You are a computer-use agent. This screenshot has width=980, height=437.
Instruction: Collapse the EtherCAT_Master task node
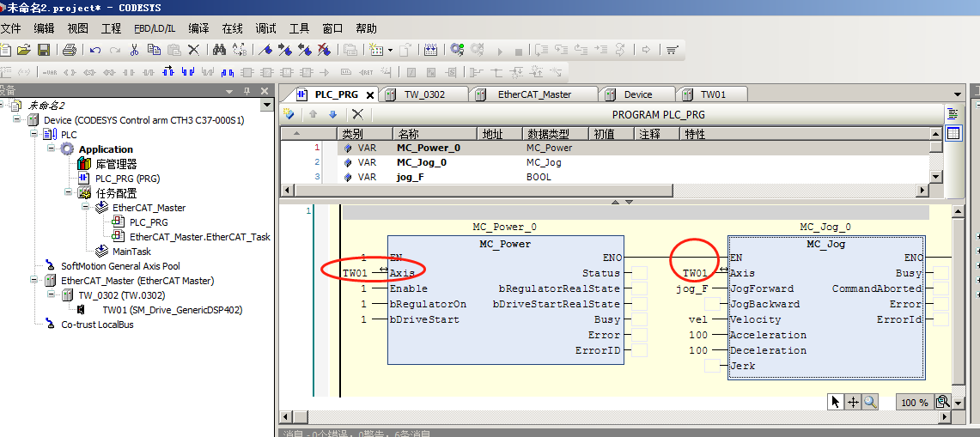(x=84, y=208)
